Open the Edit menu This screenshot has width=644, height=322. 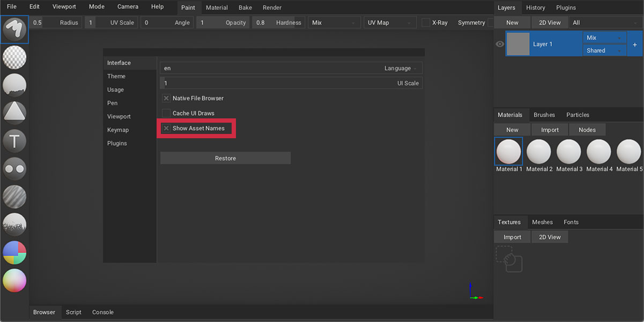34,7
